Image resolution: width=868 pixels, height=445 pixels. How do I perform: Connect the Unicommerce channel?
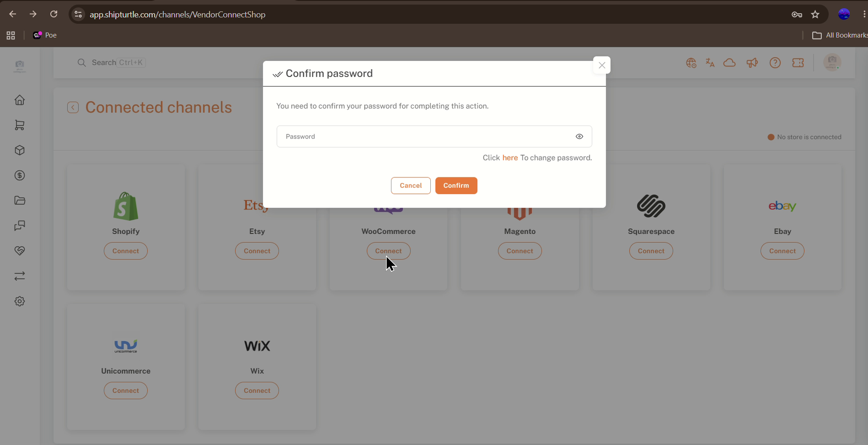pyautogui.click(x=125, y=391)
